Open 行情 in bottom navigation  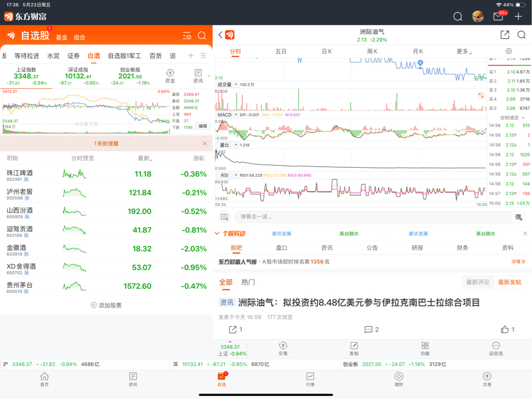(310, 379)
